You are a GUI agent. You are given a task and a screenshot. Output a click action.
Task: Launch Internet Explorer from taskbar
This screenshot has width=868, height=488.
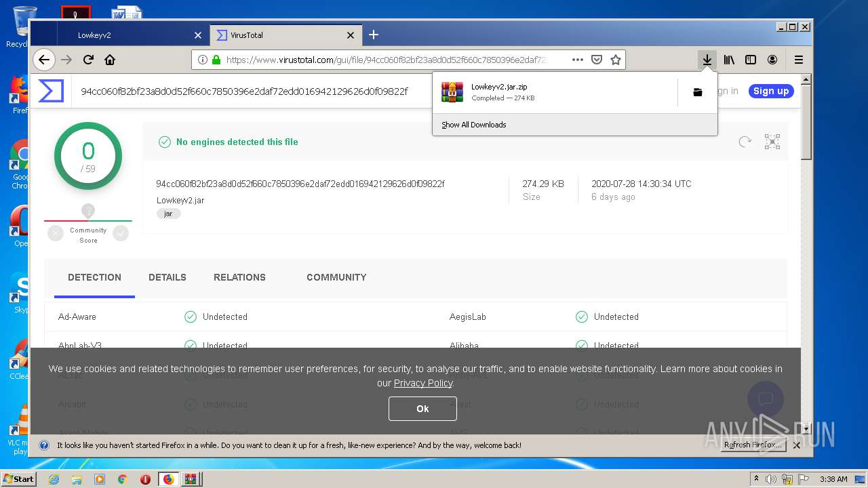click(x=54, y=479)
